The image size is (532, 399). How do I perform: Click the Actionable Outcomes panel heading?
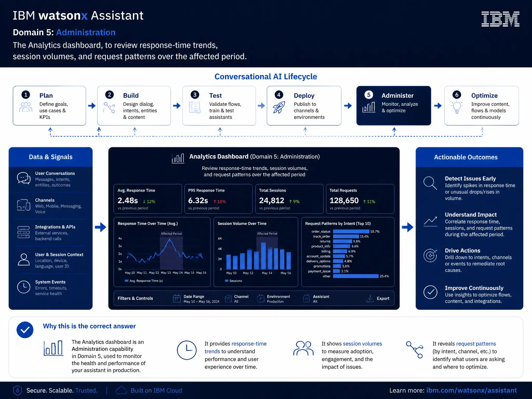[466, 157]
